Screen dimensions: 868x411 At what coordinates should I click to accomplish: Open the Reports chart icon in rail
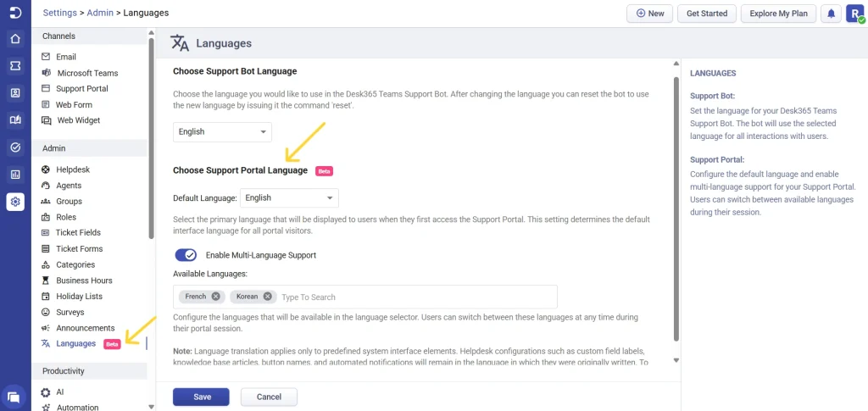tap(15, 175)
